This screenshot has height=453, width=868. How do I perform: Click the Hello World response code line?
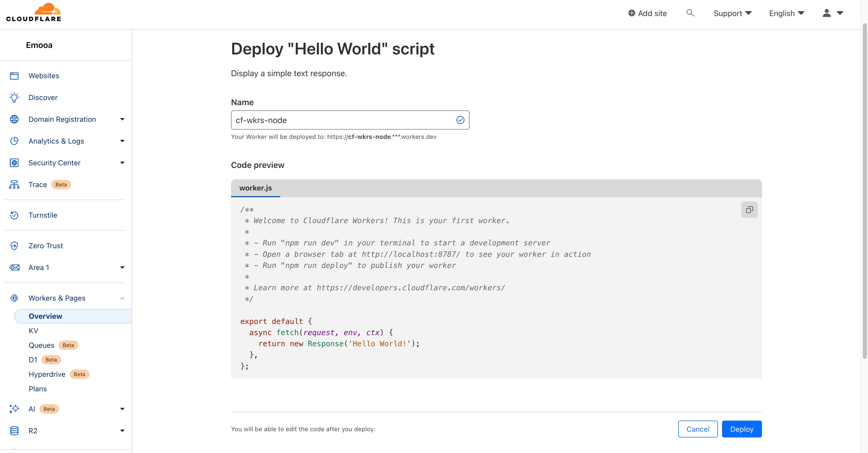point(339,344)
